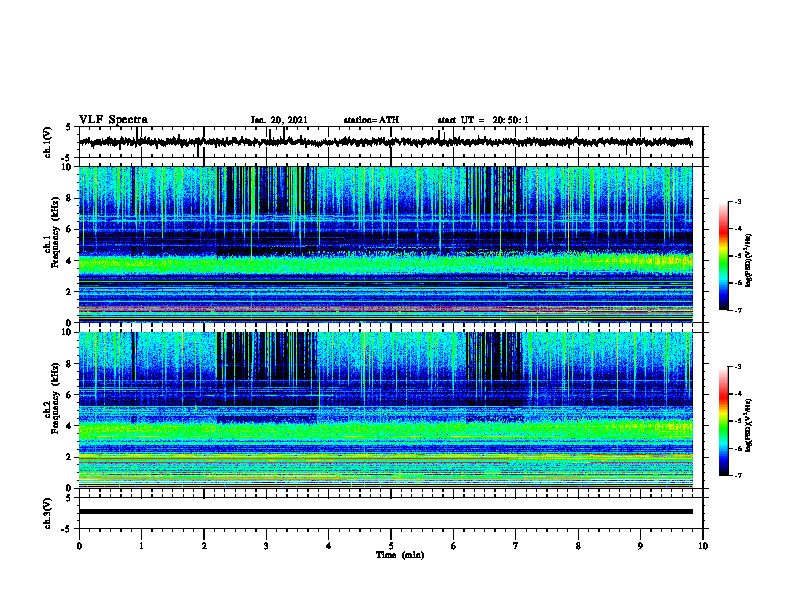Click the ch.3(V) axis label
792x612 pixels.
pos(48,513)
